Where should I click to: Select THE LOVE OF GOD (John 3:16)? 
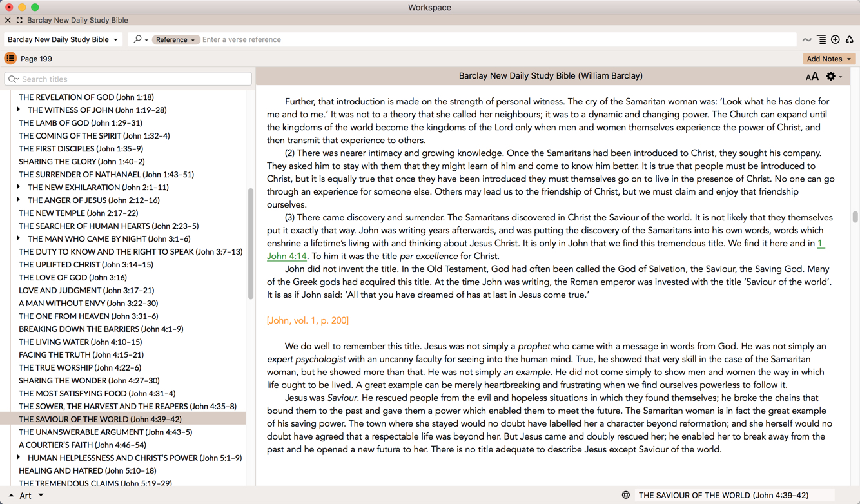[x=73, y=278]
